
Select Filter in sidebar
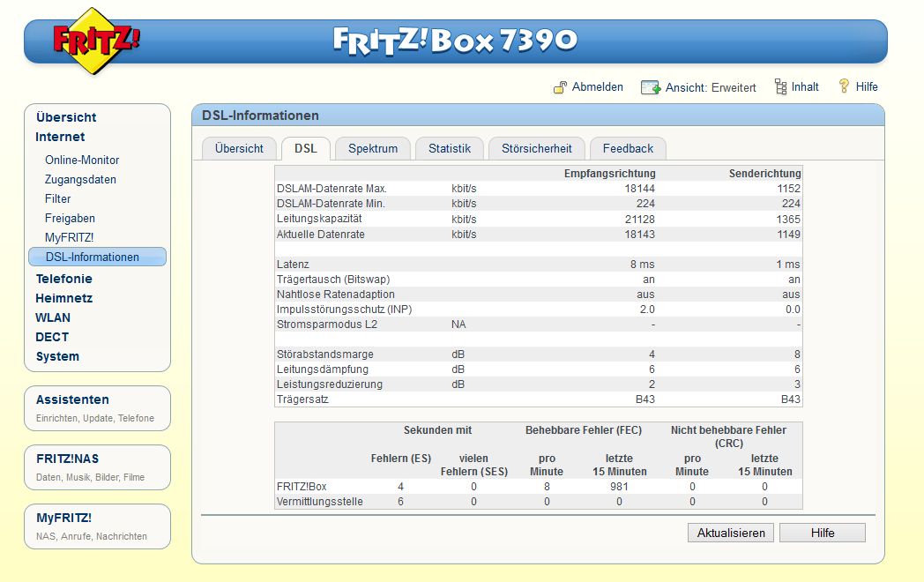click(x=58, y=198)
